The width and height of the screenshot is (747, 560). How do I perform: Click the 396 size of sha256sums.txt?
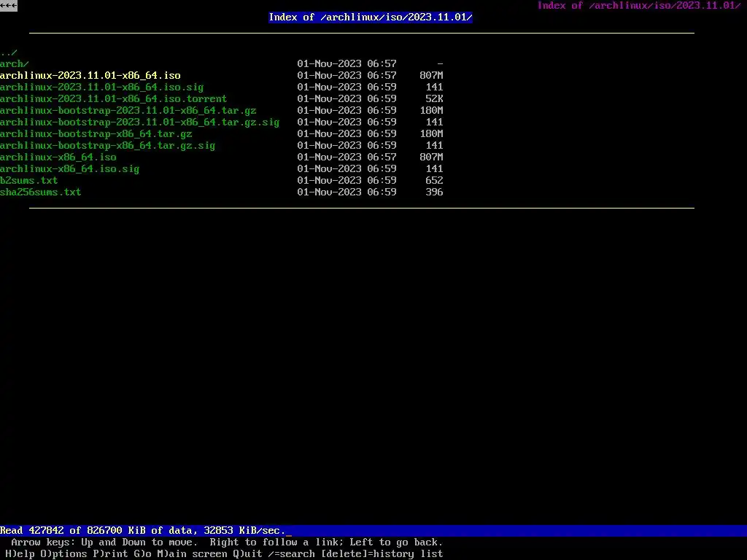coord(435,192)
